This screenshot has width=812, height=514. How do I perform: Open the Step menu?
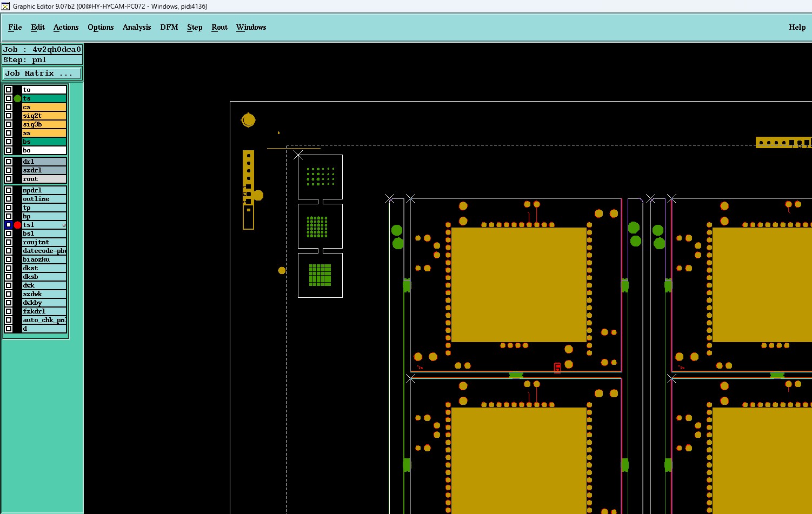pos(195,27)
